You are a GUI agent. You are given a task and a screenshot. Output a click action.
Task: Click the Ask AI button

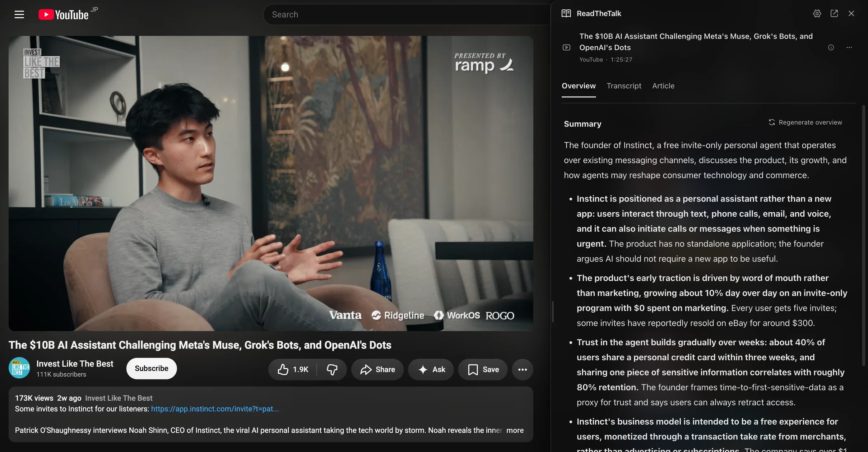pos(431,369)
